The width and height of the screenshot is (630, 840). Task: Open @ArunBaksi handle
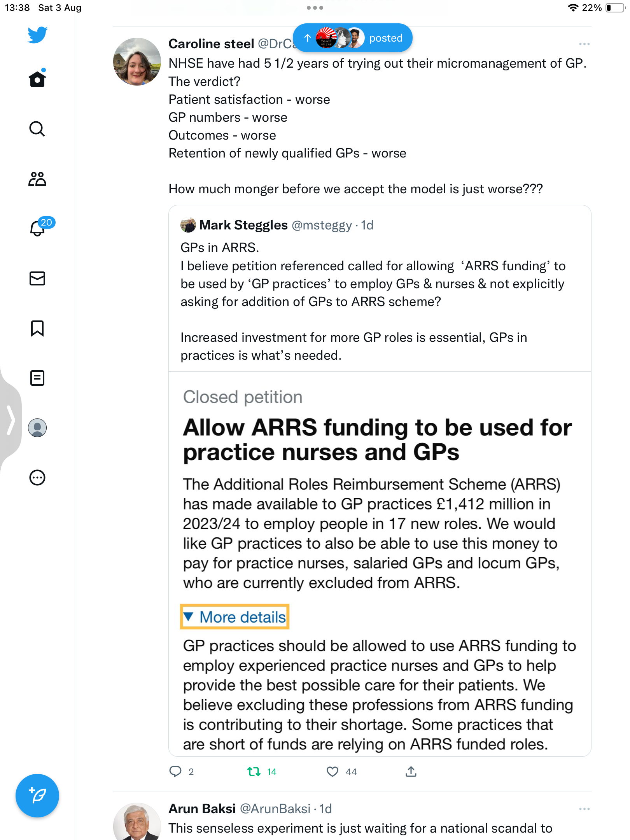tap(275, 809)
